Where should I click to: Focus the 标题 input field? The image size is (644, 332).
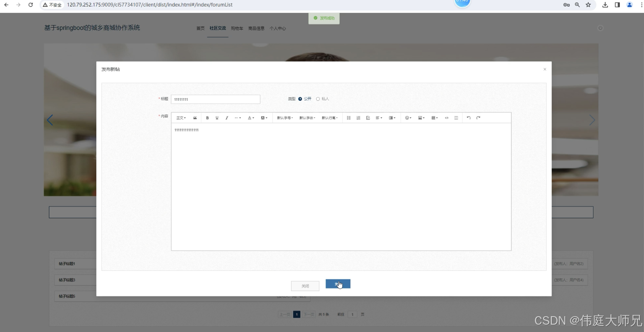(x=215, y=99)
